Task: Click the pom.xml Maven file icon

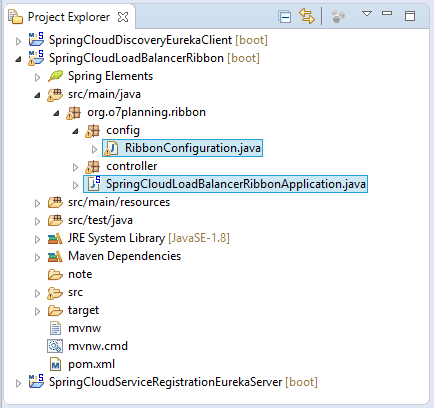Action: tap(55, 364)
